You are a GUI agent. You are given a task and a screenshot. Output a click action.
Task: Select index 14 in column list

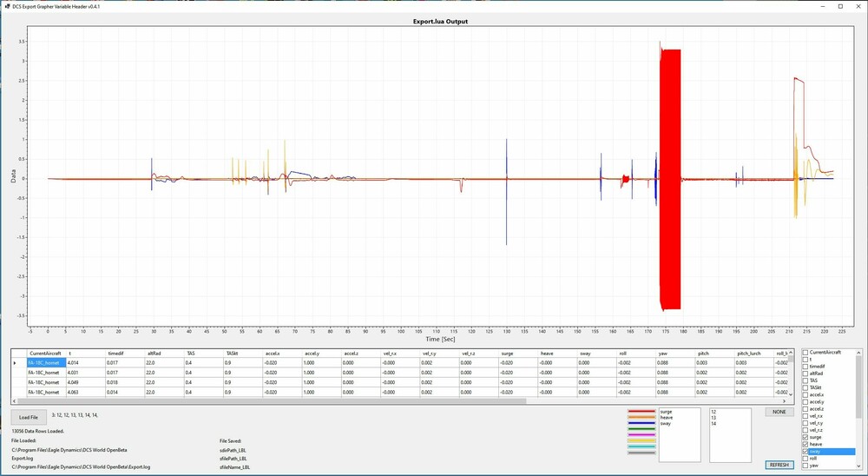pyautogui.click(x=713, y=423)
